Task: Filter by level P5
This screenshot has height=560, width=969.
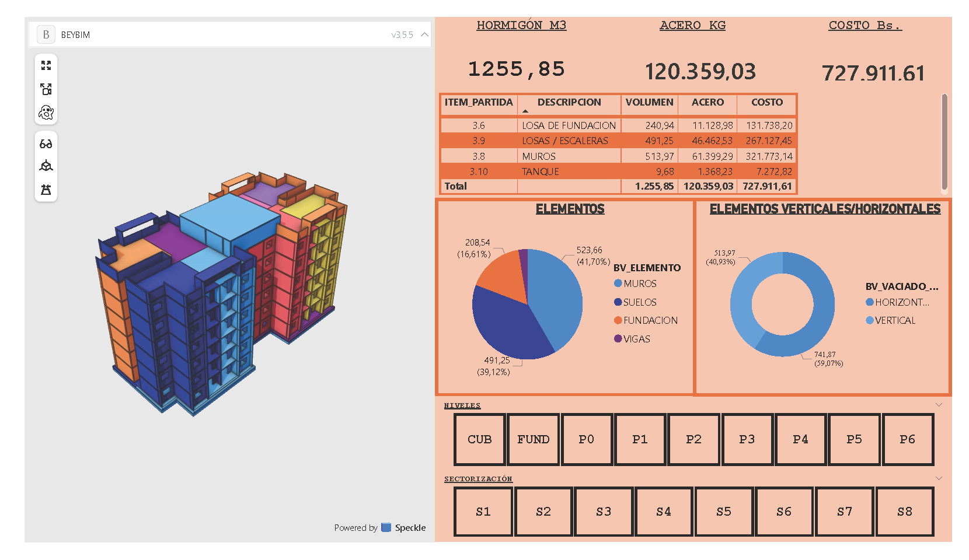Action: 854,439
